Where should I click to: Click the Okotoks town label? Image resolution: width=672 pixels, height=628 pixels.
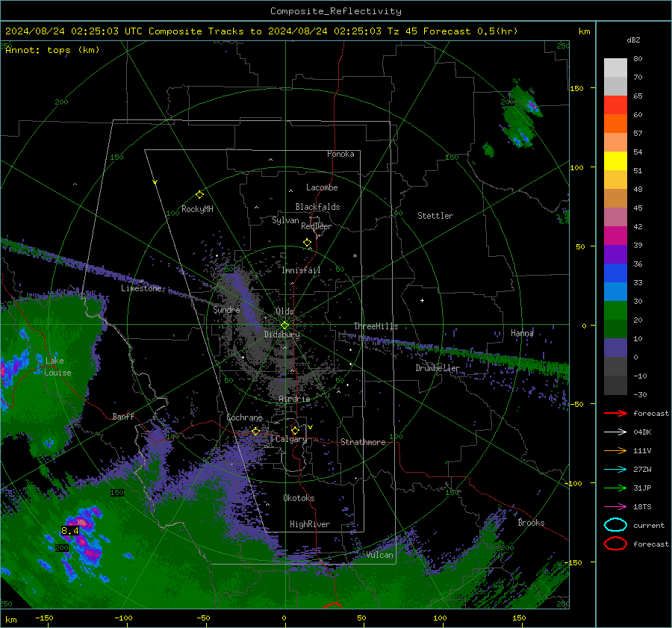299,498
